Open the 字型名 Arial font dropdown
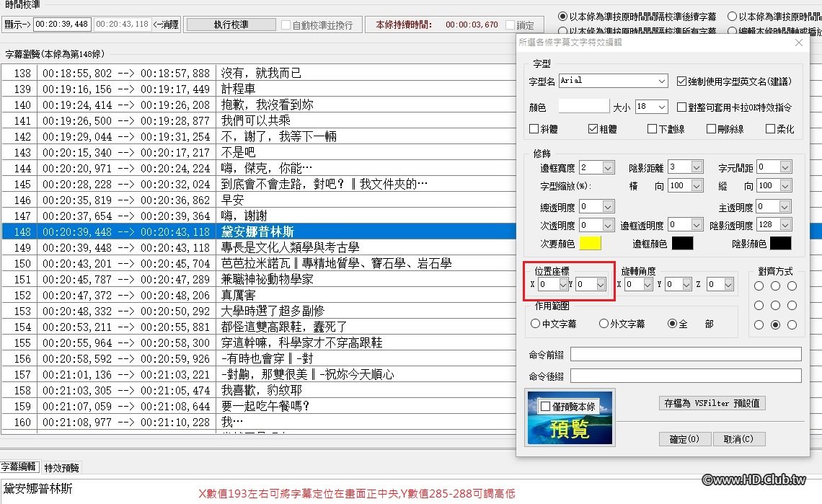Viewport: 822px width, 504px height. tap(662, 81)
